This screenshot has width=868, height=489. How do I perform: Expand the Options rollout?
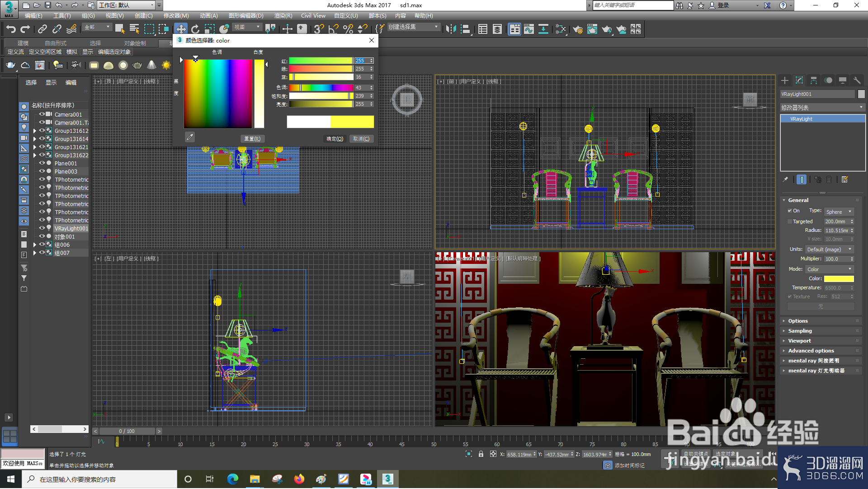click(x=798, y=321)
